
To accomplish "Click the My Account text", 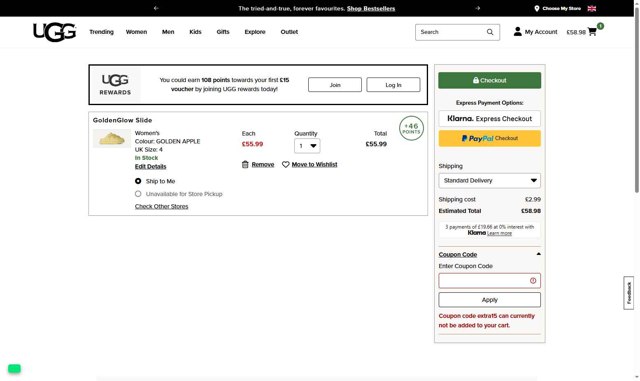I will click(541, 32).
